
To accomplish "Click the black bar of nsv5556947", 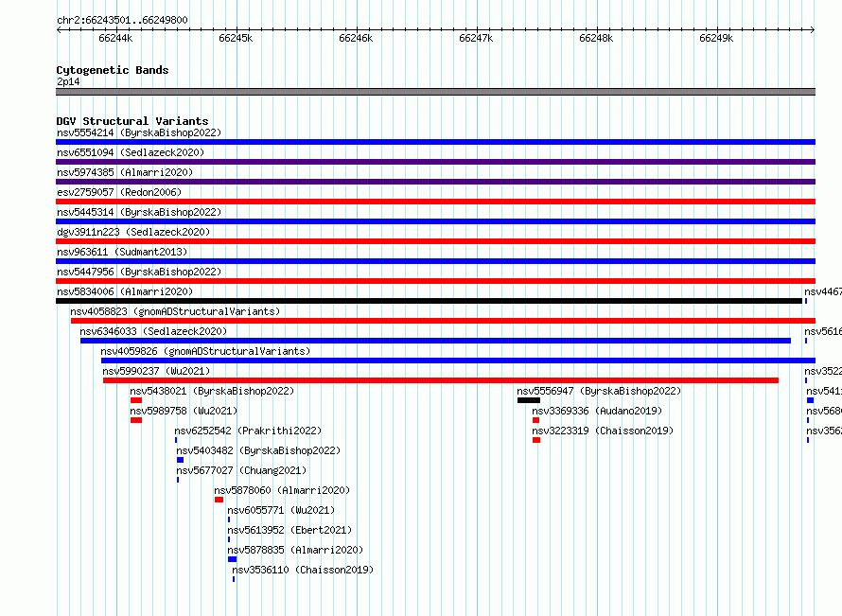I will [x=529, y=400].
